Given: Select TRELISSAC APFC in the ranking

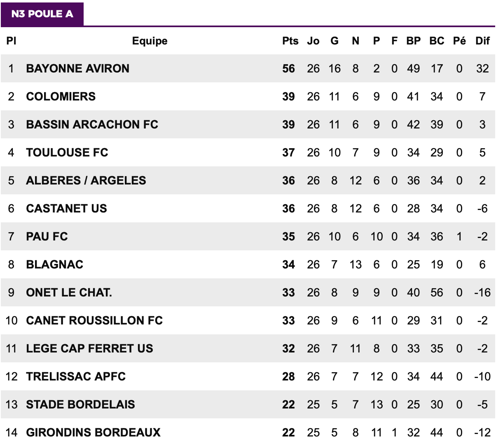Looking at the screenshot, I should point(76,376).
